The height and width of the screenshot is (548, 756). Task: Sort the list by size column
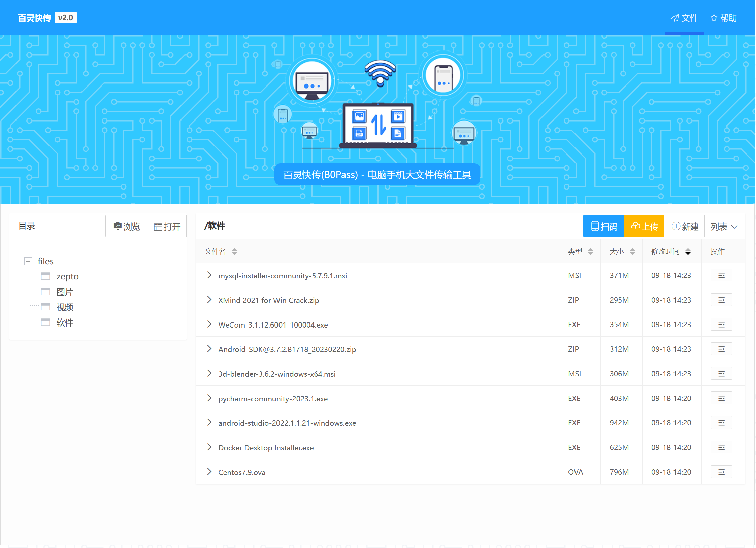(x=632, y=251)
